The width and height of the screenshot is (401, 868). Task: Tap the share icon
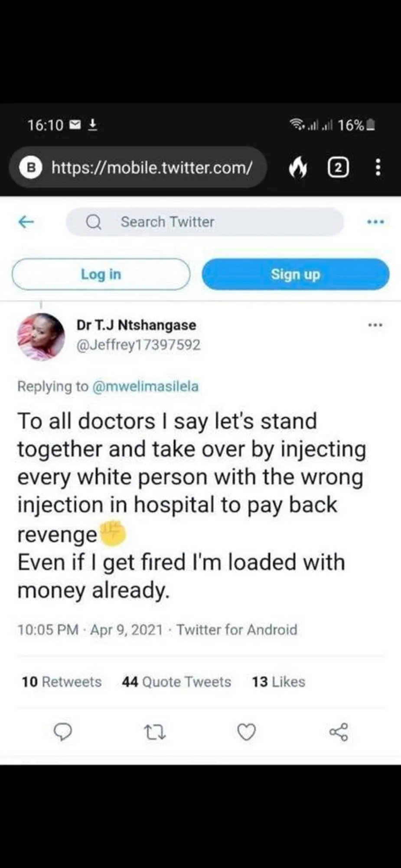[x=339, y=732]
